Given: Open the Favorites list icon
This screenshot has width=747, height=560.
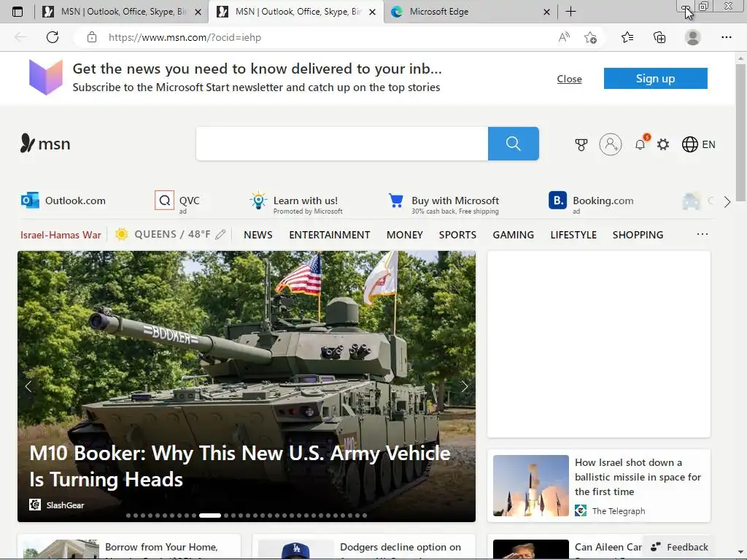Looking at the screenshot, I should 627,37.
